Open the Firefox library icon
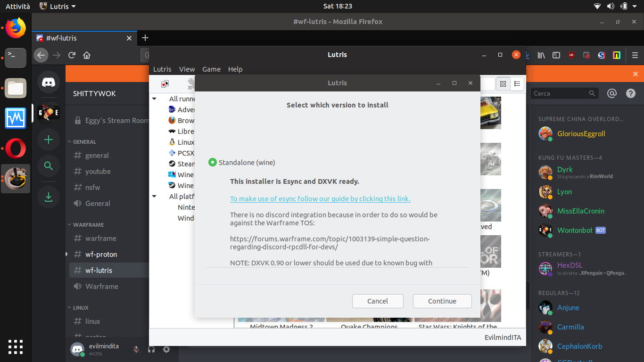 pos(541,55)
